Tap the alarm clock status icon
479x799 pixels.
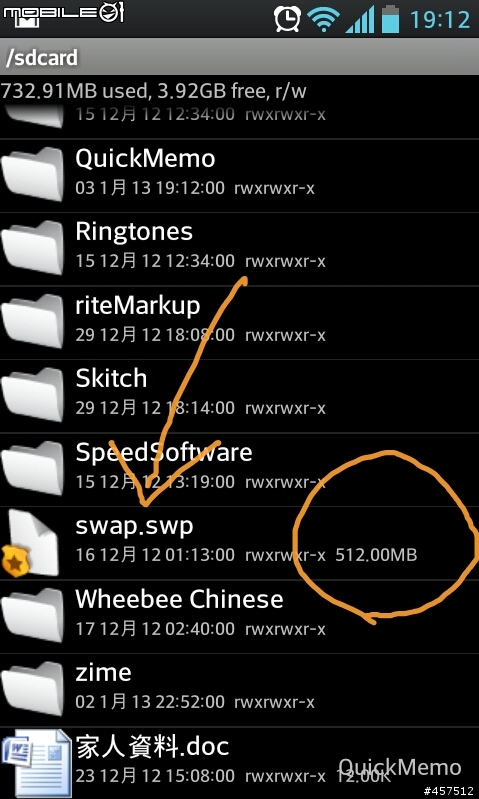(x=287, y=19)
